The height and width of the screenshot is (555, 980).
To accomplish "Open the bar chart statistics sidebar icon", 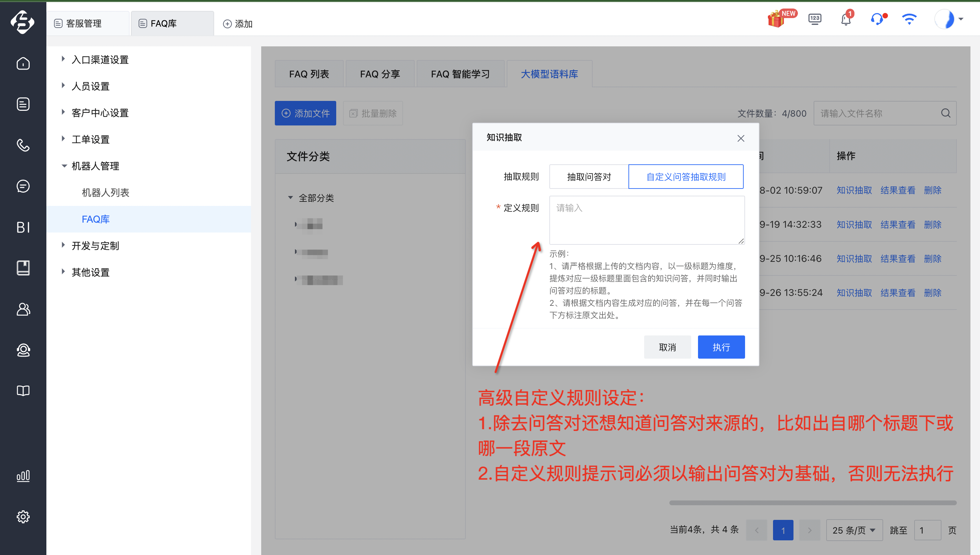I will pos(23,476).
